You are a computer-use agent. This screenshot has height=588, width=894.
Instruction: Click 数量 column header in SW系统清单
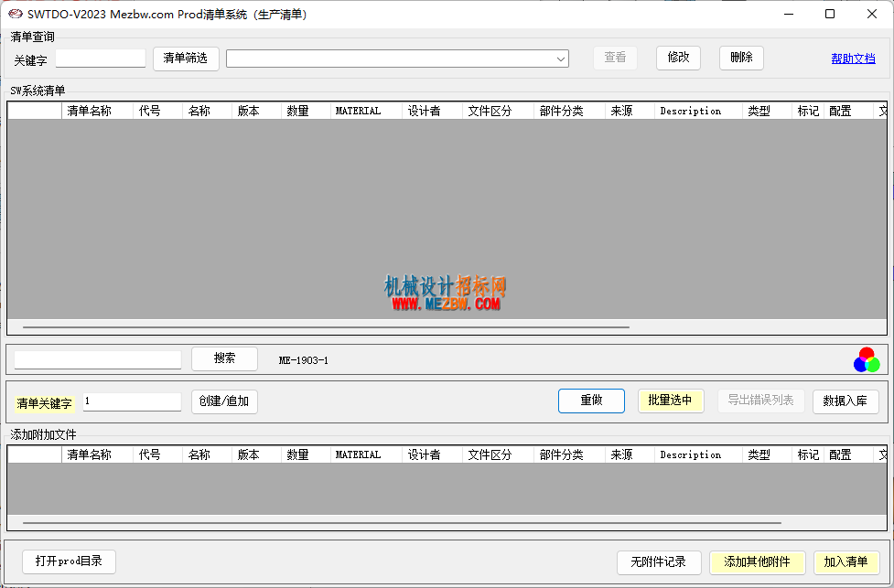(307, 111)
